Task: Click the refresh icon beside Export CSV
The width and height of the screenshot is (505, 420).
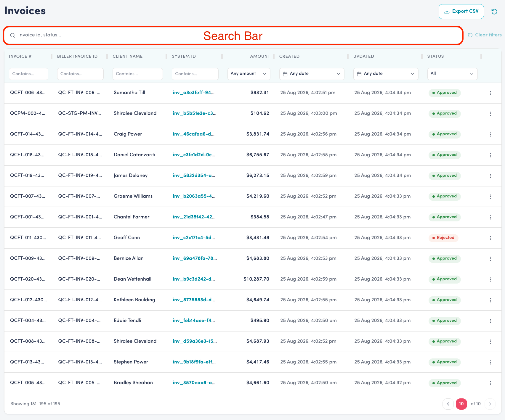Action: click(494, 12)
